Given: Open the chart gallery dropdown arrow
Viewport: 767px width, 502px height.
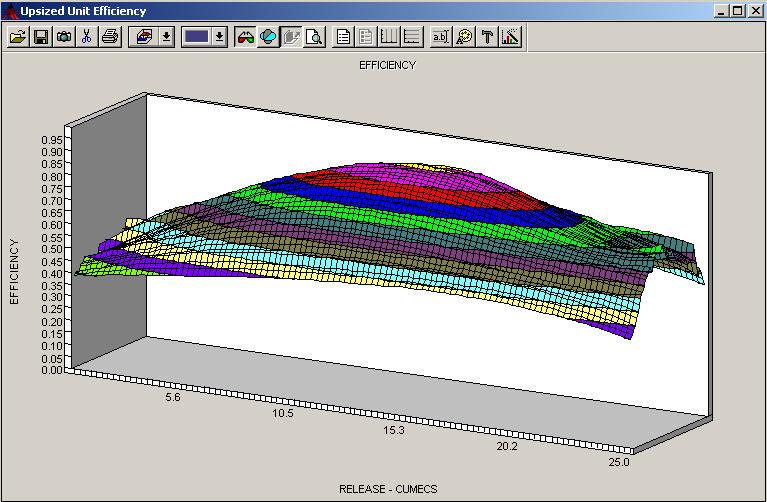Looking at the screenshot, I should [x=167, y=37].
